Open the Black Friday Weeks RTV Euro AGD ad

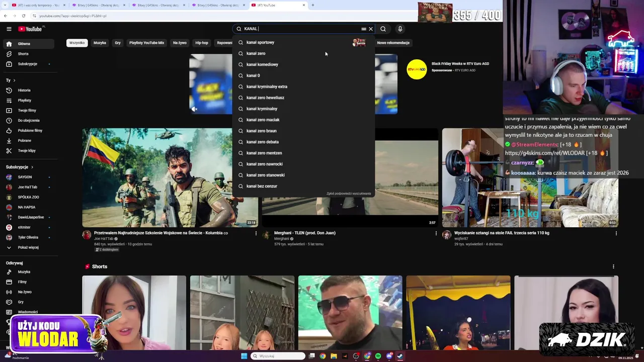pyautogui.click(x=460, y=64)
